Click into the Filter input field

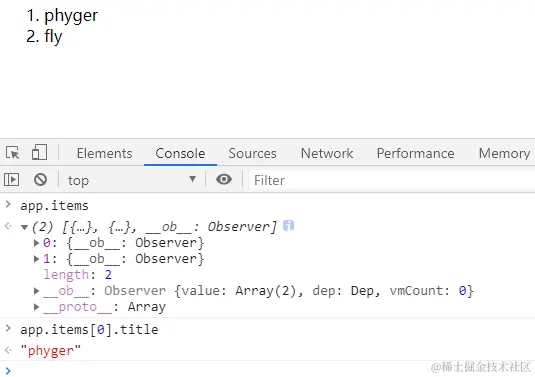392,180
